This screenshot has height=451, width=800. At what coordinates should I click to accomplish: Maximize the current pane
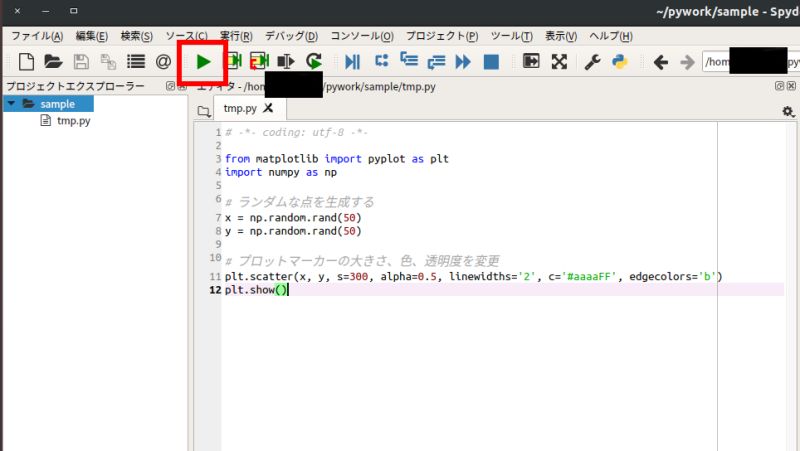tap(531, 61)
